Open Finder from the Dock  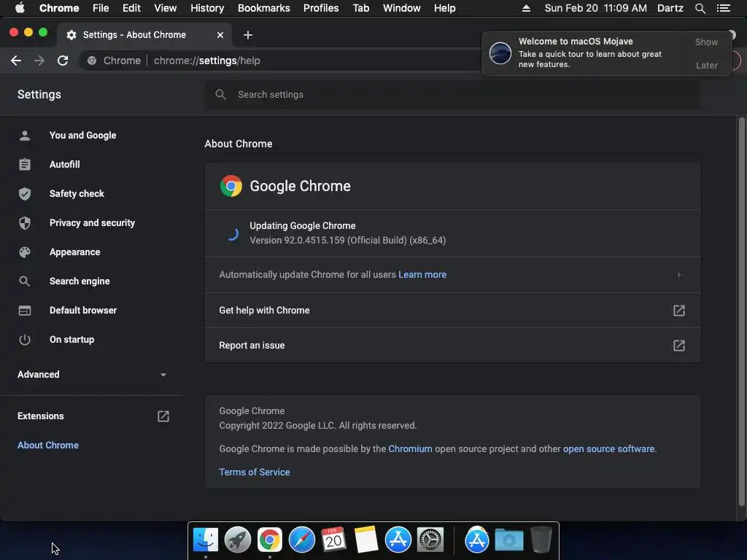206,540
